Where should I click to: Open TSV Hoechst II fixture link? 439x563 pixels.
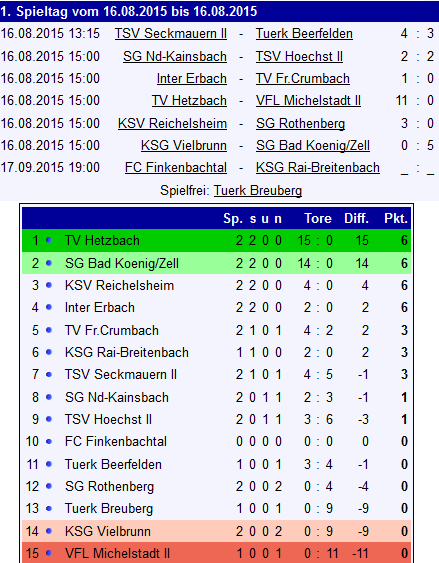click(x=299, y=56)
